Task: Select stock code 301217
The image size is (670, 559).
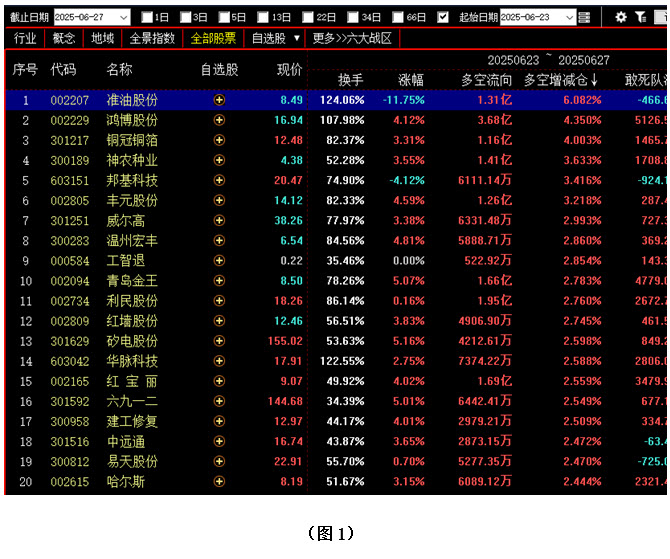Action: pos(70,141)
